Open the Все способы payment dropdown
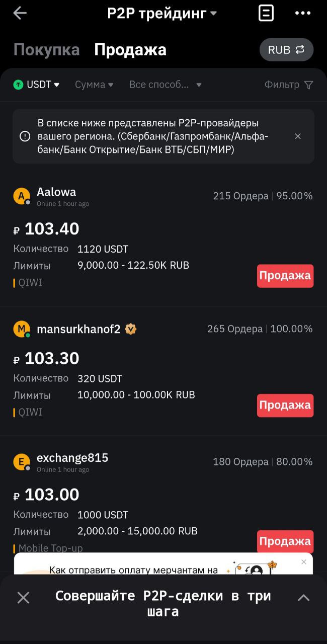 [165, 85]
